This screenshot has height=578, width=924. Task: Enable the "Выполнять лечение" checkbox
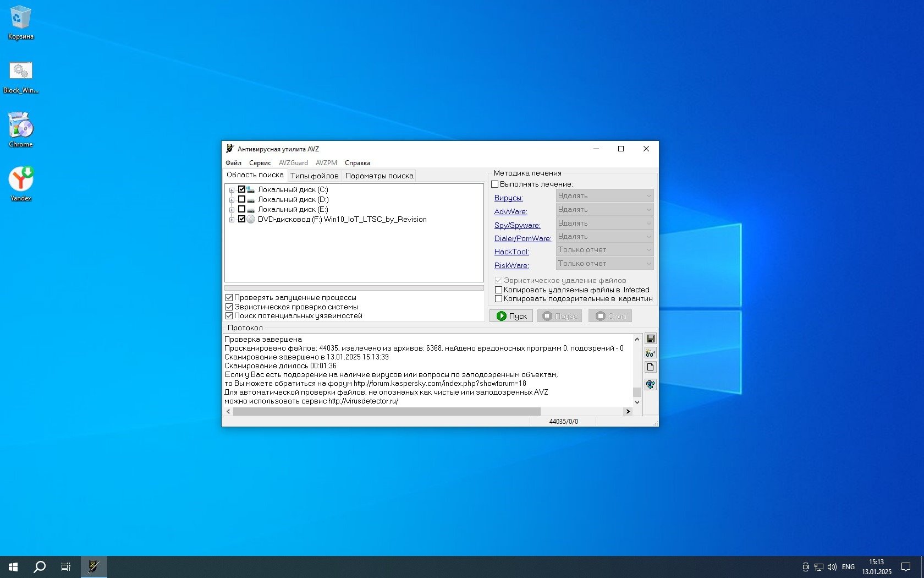click(495, 184)
